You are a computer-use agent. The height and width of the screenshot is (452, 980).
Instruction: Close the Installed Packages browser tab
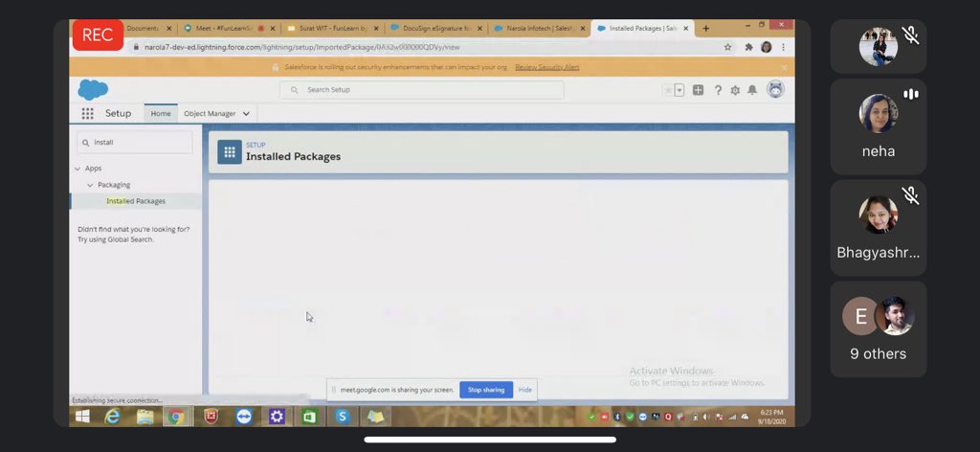click(x=685, y=28)
